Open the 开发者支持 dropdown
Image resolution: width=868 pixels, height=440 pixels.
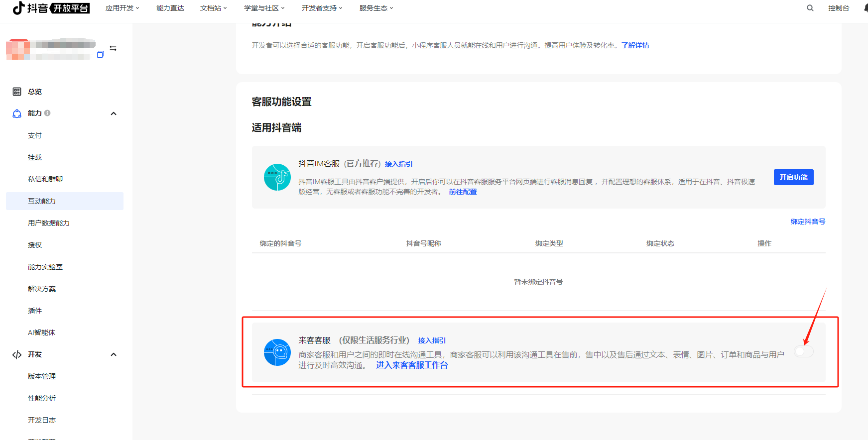(x=322, y=8)
